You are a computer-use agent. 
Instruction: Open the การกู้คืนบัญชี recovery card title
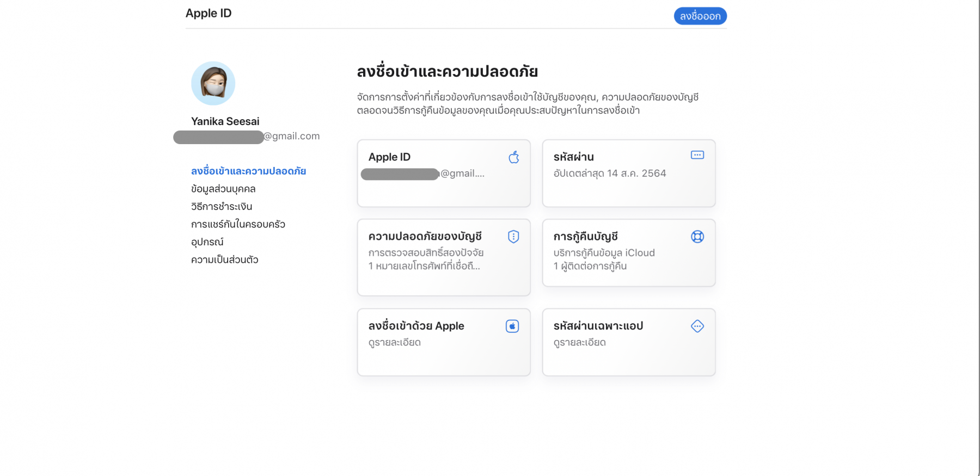click(x=585, y=237)
